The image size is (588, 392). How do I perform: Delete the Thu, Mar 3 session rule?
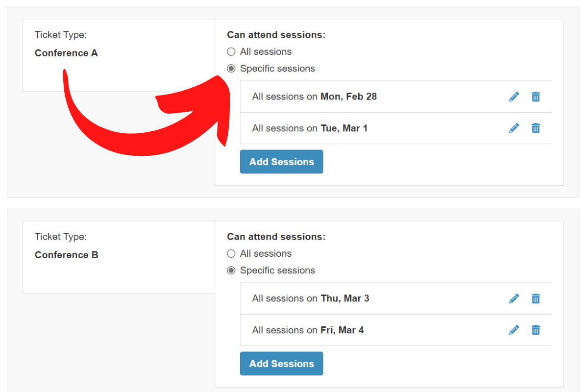coord(536,298)
